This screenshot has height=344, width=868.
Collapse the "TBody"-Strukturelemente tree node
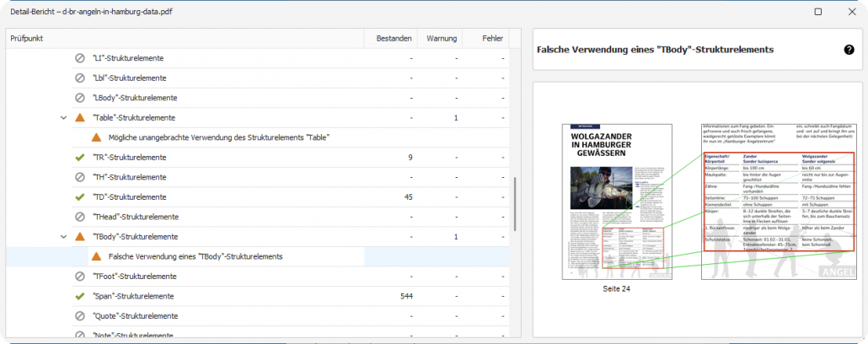pos(63,237)
